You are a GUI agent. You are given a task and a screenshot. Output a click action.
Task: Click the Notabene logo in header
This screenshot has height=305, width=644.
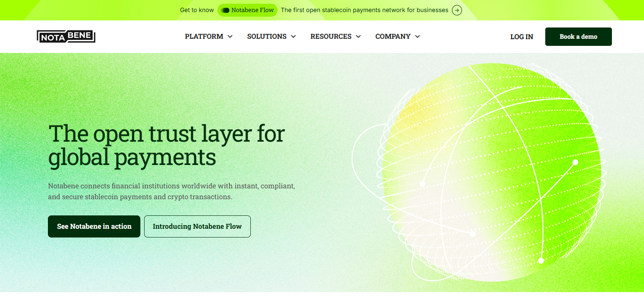coord(66,37)
